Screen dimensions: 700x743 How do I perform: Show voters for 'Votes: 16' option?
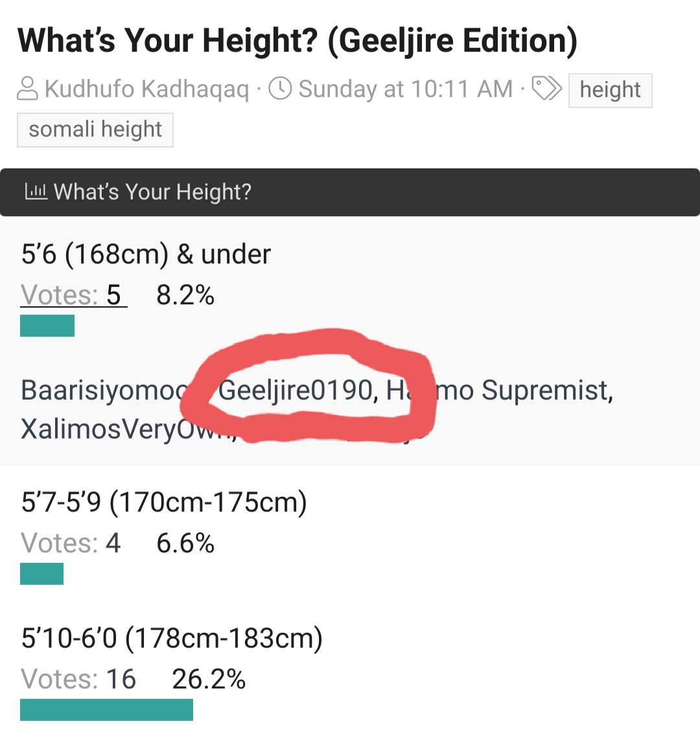click(x=78, y=679)
